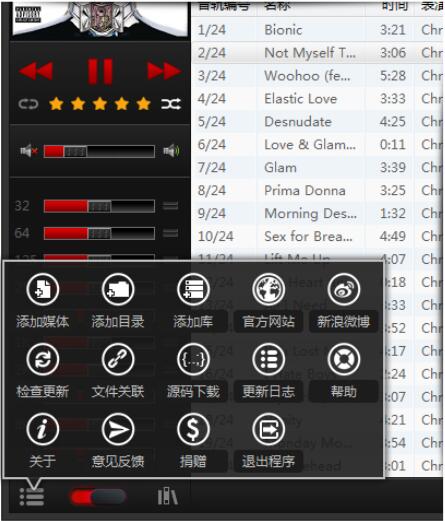Viewport: 445px width, 521px height.
Task: Click the album cover thumbnail
Action: 100,19
